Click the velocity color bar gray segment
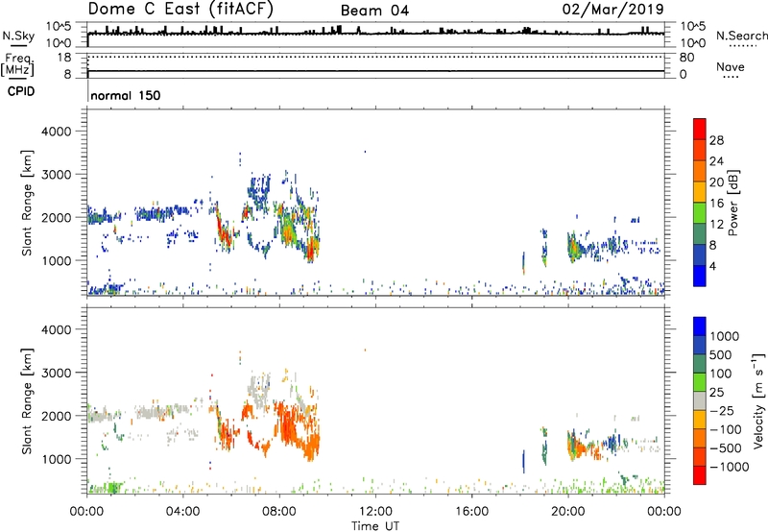 point(700,401)
